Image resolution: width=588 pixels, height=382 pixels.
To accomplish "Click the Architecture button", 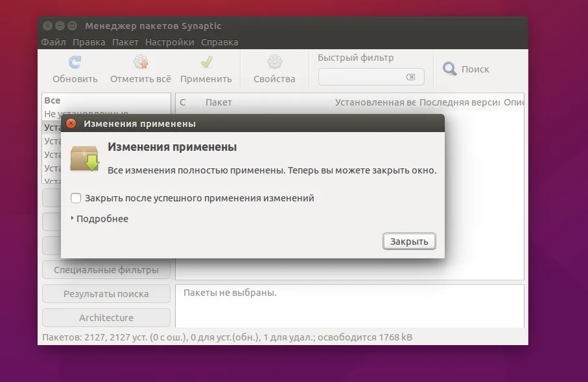I will pos(106,318).
